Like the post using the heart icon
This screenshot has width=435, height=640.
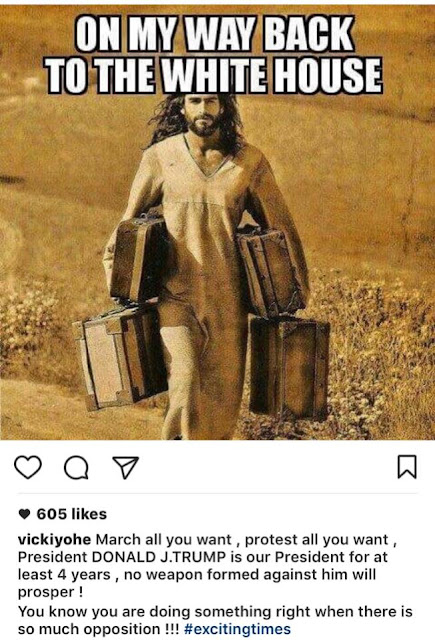tap(28, 467)
